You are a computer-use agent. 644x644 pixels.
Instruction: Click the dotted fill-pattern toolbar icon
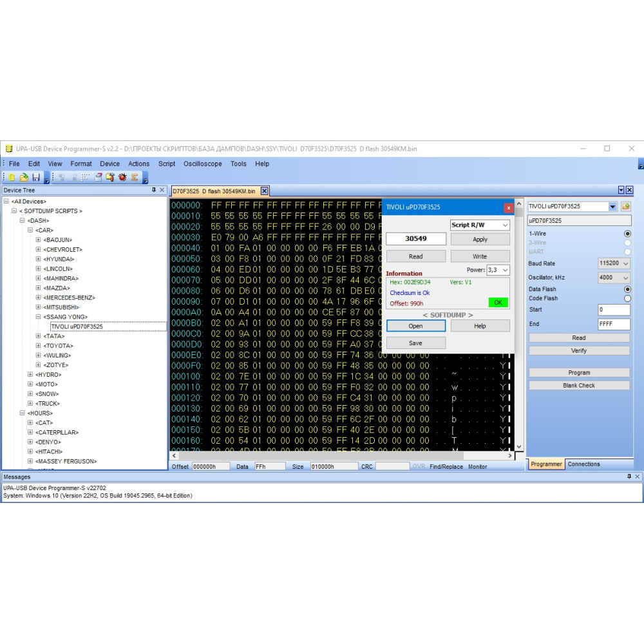(x=86, y=178)
